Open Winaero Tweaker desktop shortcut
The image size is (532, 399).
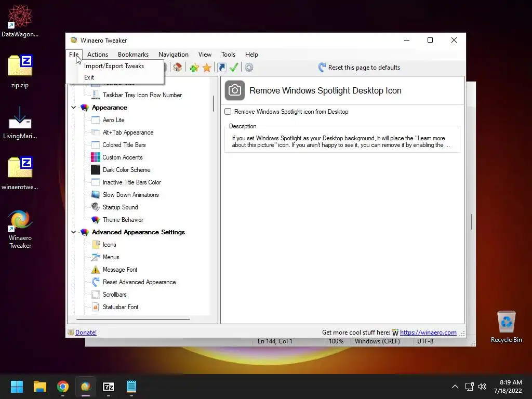[20, 229]
